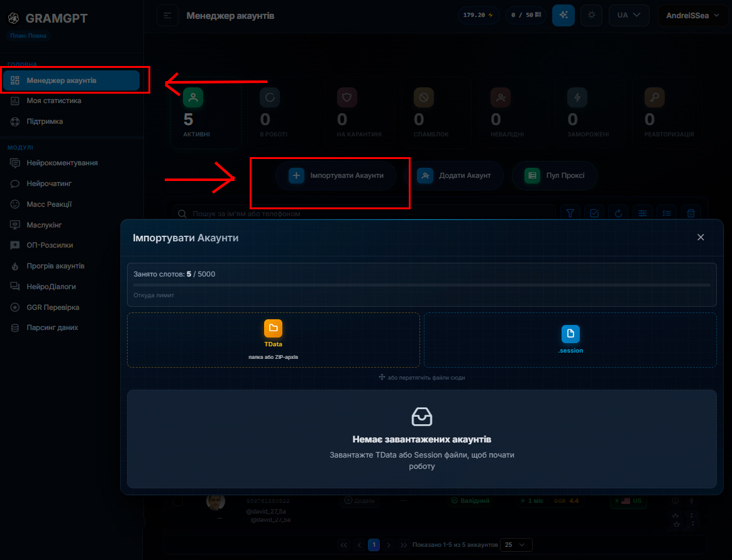Refresh the accounts list

(x=619, y=213)
